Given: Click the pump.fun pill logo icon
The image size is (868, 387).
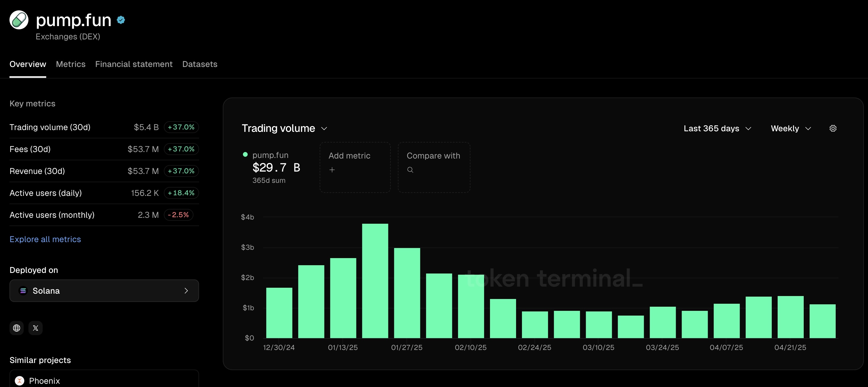Looking at the screenshot, I should [x=19, y=20].
